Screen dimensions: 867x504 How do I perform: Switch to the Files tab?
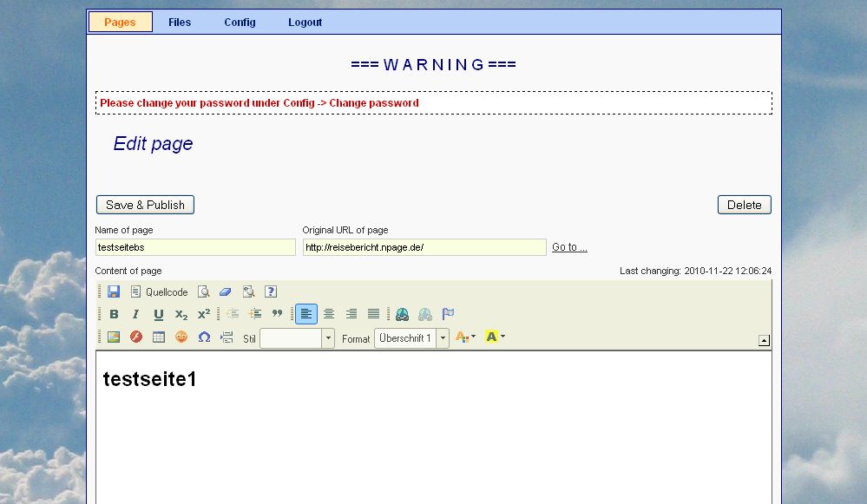tap(179, 22)
